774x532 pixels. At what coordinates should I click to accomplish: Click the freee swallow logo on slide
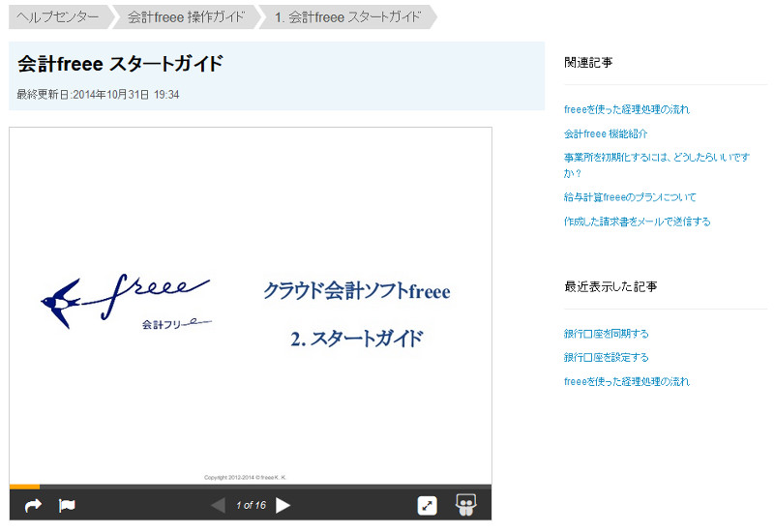point(126,302)
